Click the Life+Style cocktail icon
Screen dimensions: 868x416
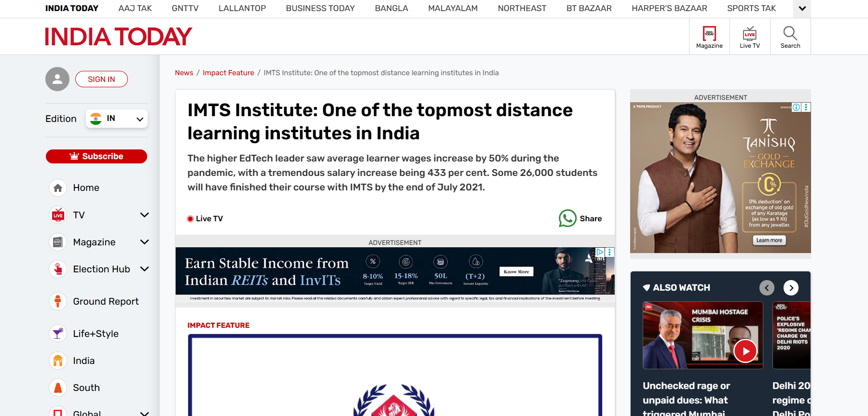pyautogui.click(x=58, y=334)
